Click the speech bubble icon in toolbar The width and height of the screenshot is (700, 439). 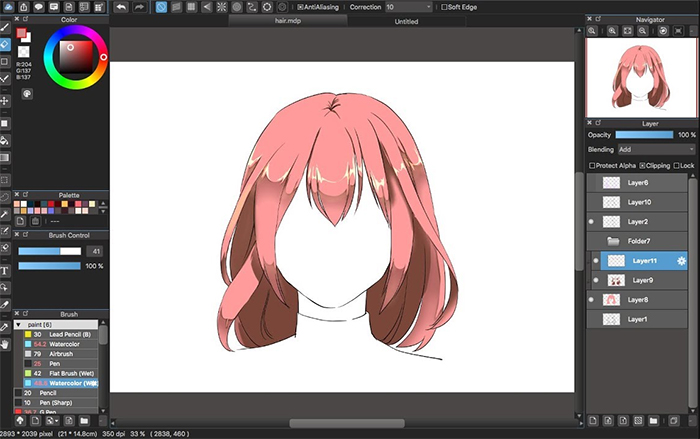(39, 7)
